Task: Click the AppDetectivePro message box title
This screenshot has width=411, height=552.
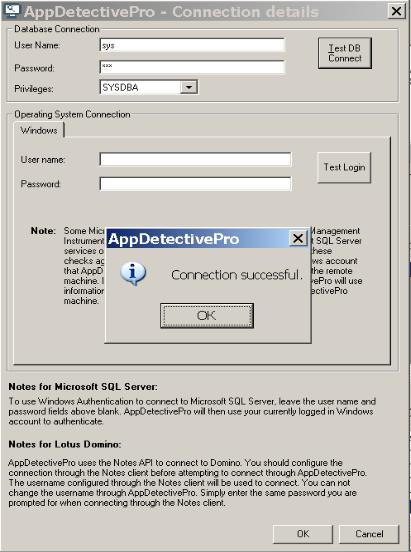Action: [174, 239]
